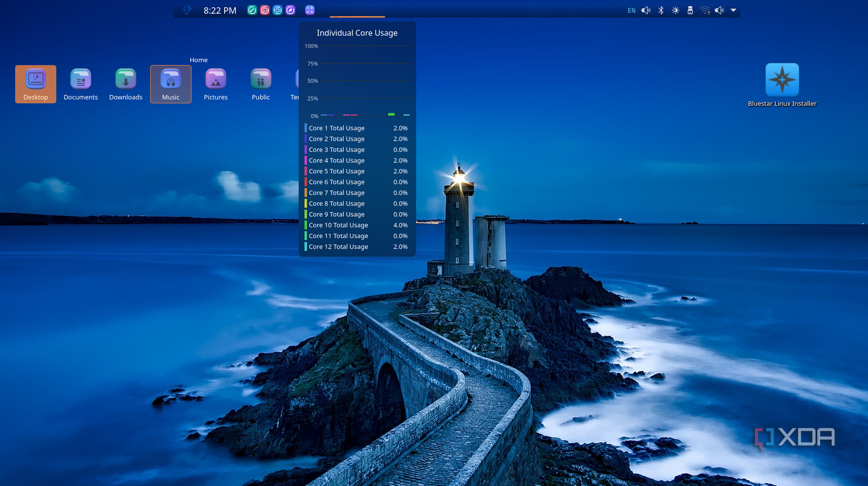Click the removable device notifier icon
The height and width of the screenshot is (486, 868).
click(x=690, y=10)
